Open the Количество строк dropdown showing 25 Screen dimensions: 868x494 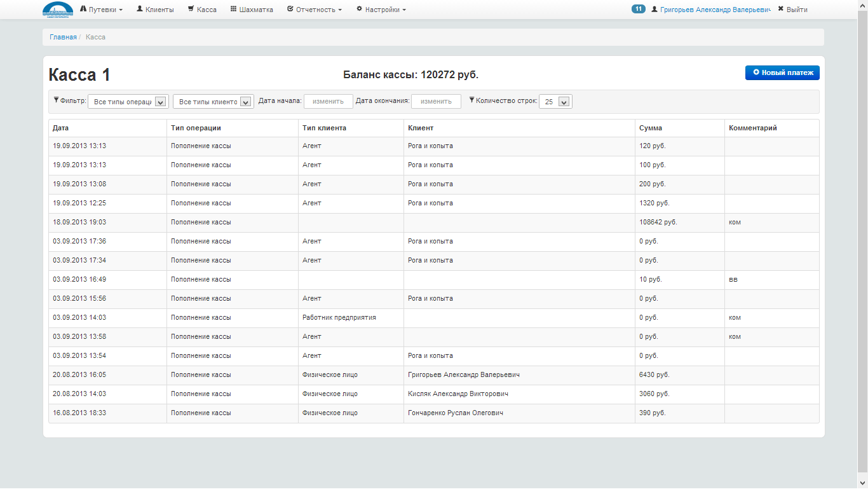555,102
